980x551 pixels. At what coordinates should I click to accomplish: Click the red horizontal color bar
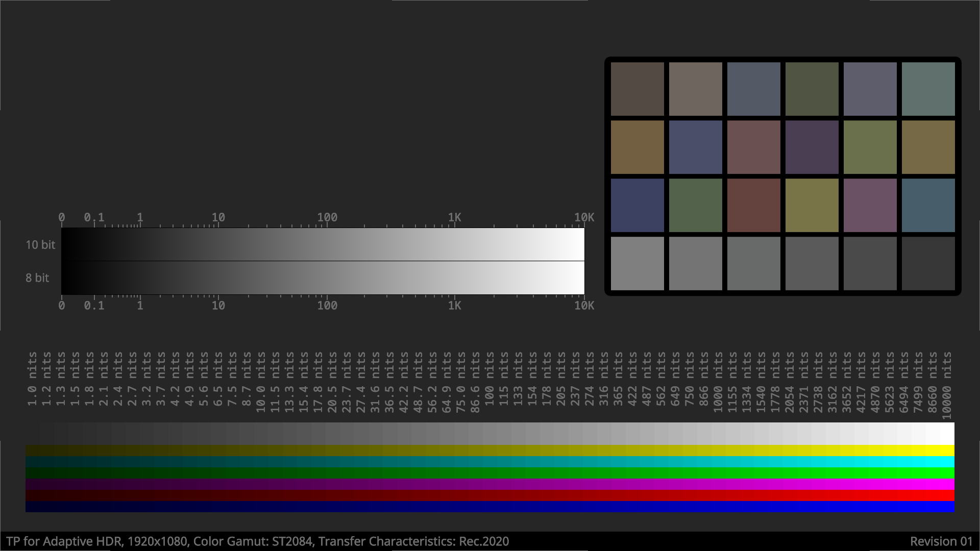[490, 495]
